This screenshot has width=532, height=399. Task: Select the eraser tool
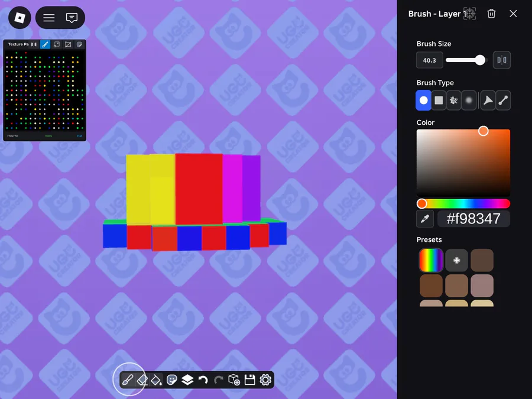coord(142,379)
